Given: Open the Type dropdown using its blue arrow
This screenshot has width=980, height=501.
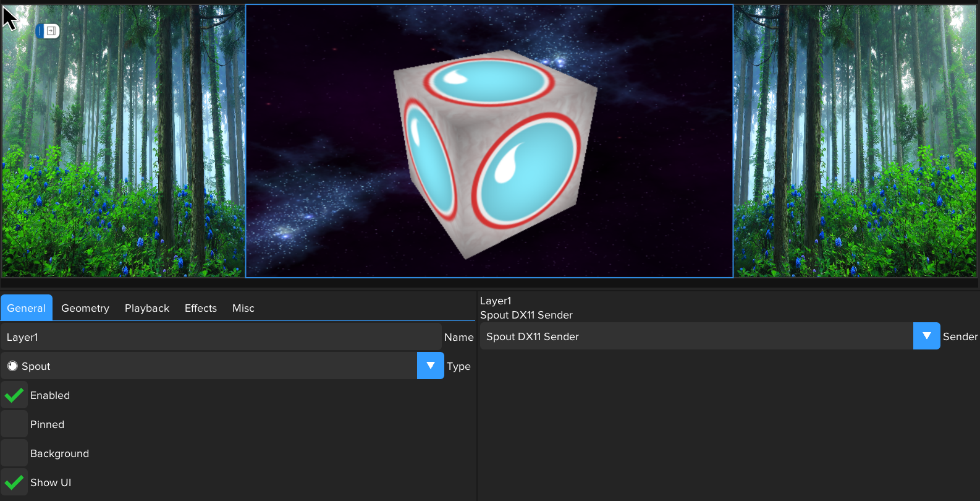Looking at the screenshot, I should pyautogui.click(x=431, y=366).
